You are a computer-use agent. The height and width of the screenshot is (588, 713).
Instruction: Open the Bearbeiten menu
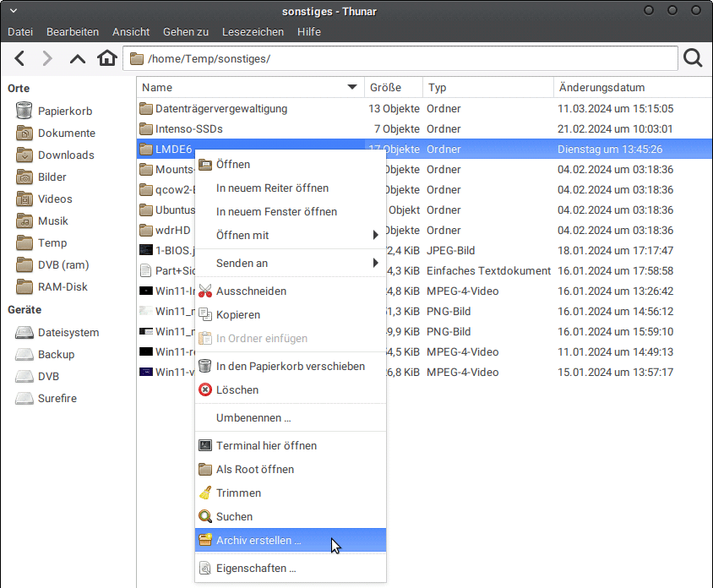coord(73,32)
